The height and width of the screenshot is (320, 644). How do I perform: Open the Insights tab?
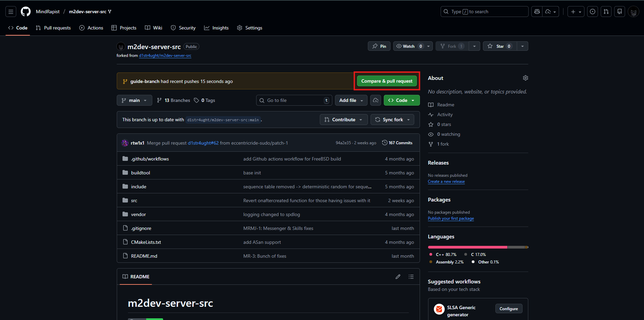click(216, 28)
